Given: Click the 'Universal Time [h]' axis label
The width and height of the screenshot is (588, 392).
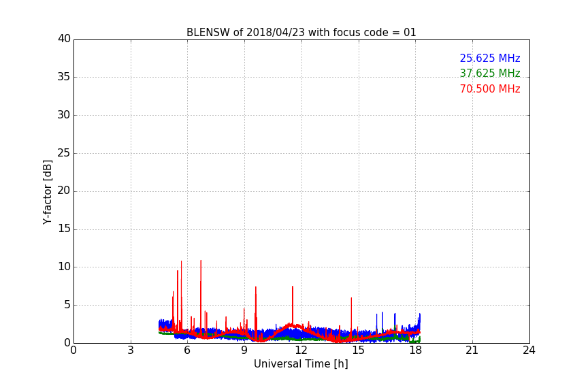Looking at the screenshot, I should [301, 364].
